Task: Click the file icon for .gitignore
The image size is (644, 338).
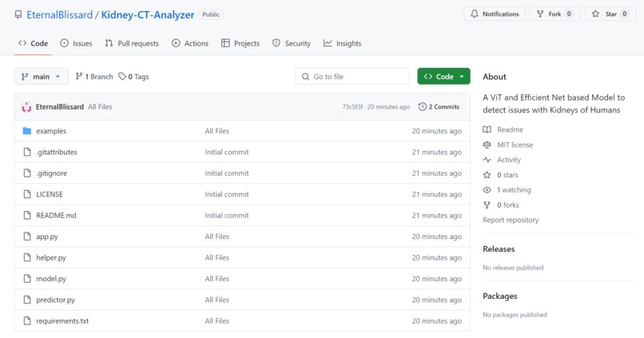Action: tap(27, 173)
